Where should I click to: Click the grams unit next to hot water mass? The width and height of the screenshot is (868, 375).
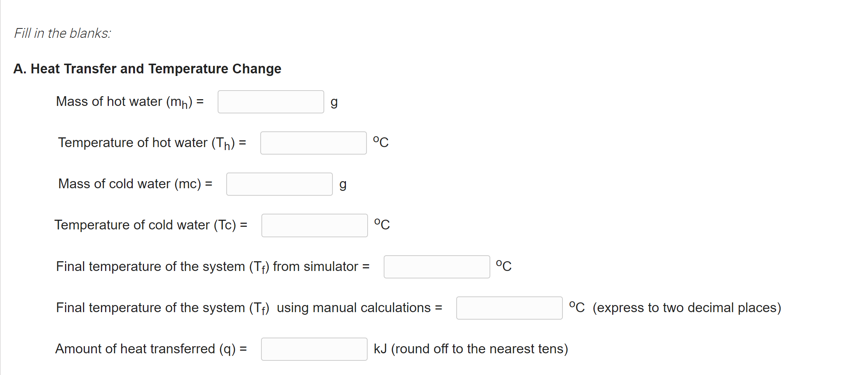coord(334,101)
